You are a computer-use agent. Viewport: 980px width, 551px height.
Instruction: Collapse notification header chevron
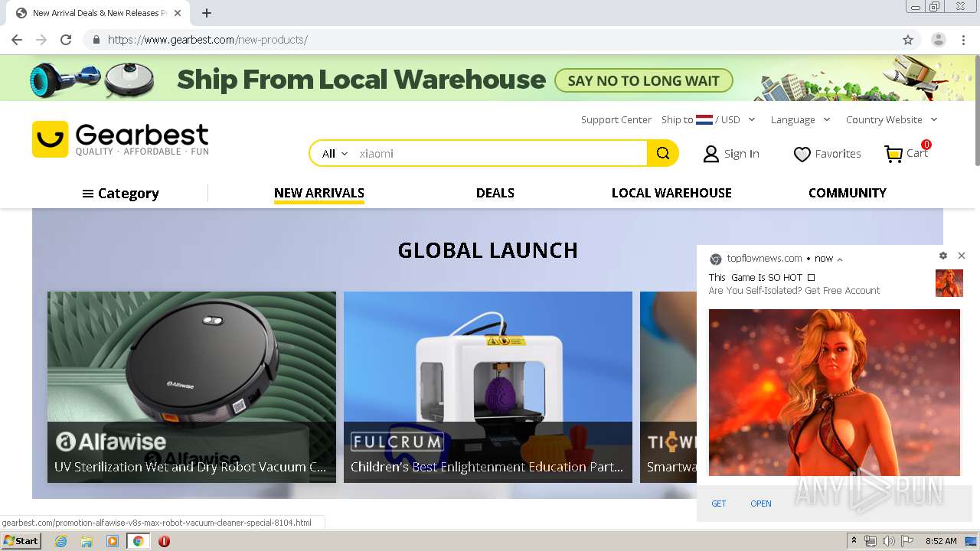(x=840, y=259)
